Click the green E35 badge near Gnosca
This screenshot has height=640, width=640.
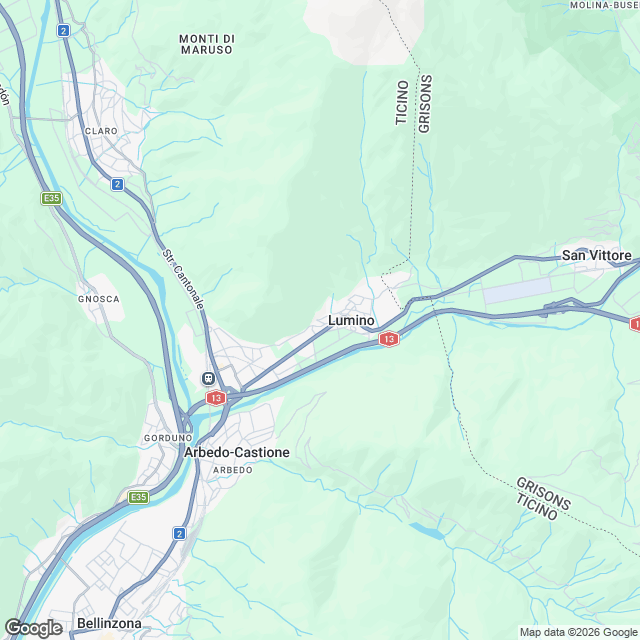pos(51,199)
